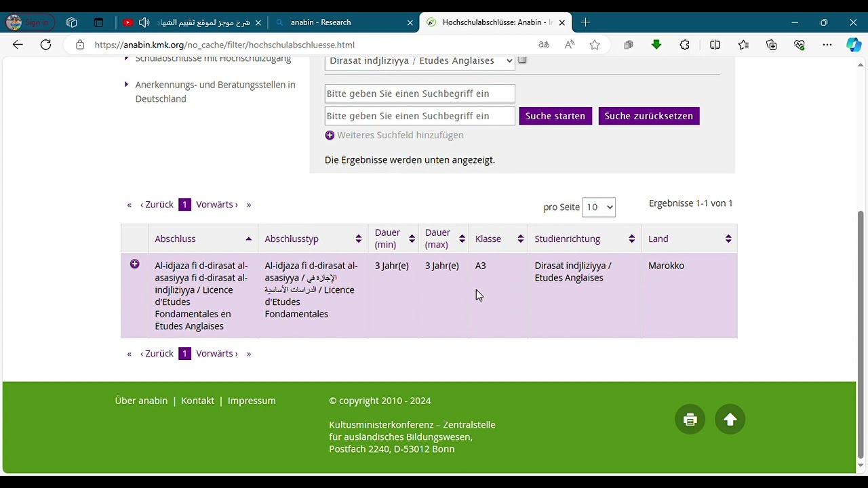Screen dimensions: 868x488
Task: Close the YouTube Arabic tab
Action: [258, 22]
